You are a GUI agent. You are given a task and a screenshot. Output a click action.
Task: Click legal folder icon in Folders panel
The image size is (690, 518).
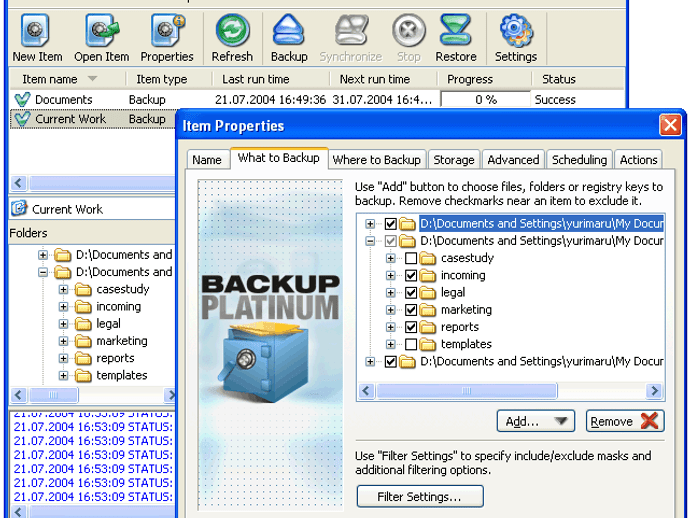83,324
